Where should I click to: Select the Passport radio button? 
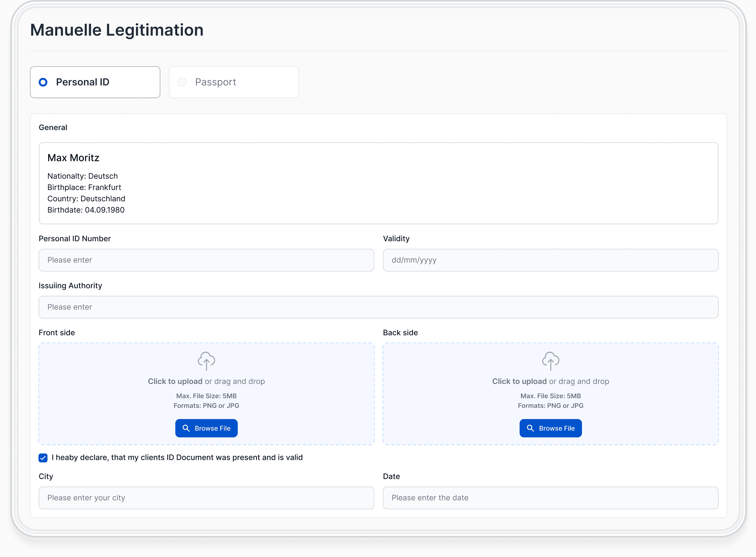[x=182, y=82]
